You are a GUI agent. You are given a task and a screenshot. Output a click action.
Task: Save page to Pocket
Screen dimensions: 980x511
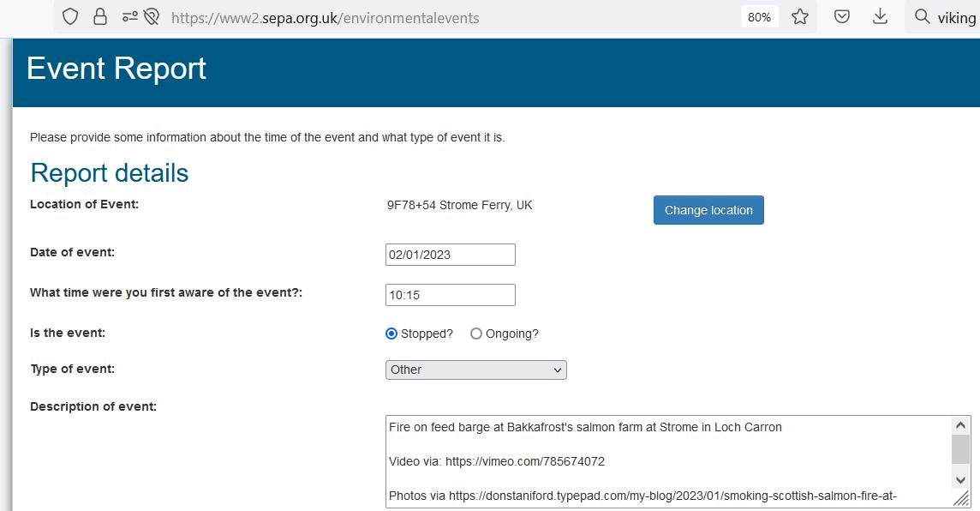pos(842,17)
